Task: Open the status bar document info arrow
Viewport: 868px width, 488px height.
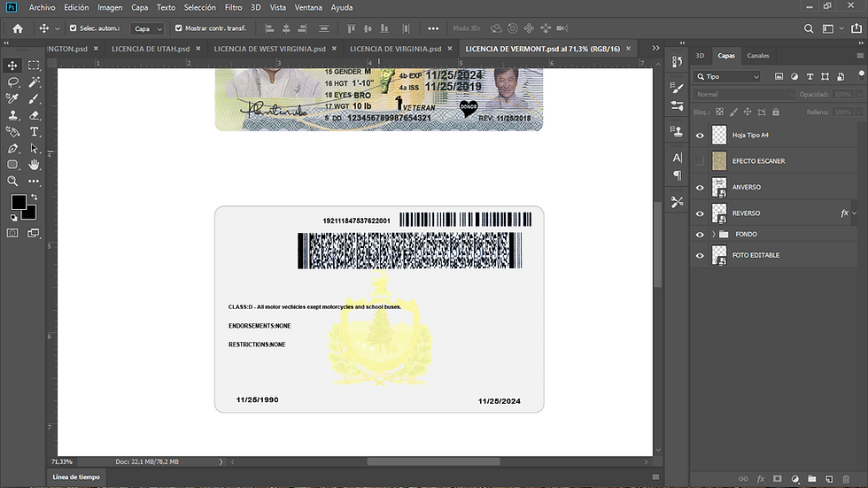Action: pyautogui.click(x=221, y=461)
